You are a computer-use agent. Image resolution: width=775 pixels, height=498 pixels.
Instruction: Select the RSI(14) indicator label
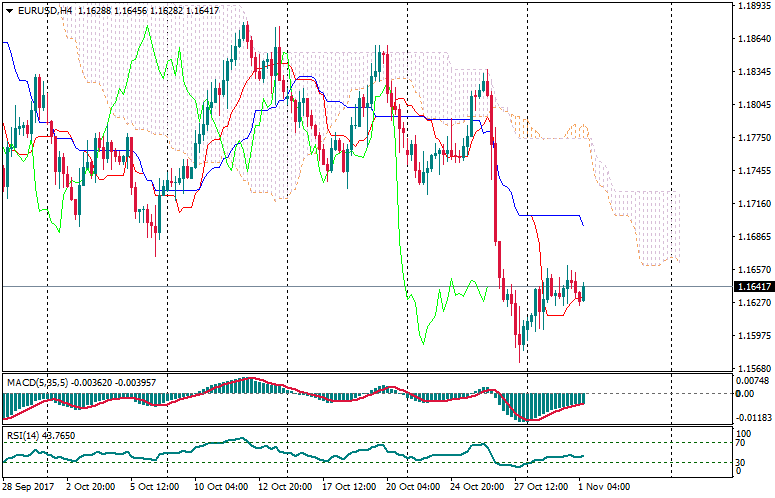click(x=20, y=435)
